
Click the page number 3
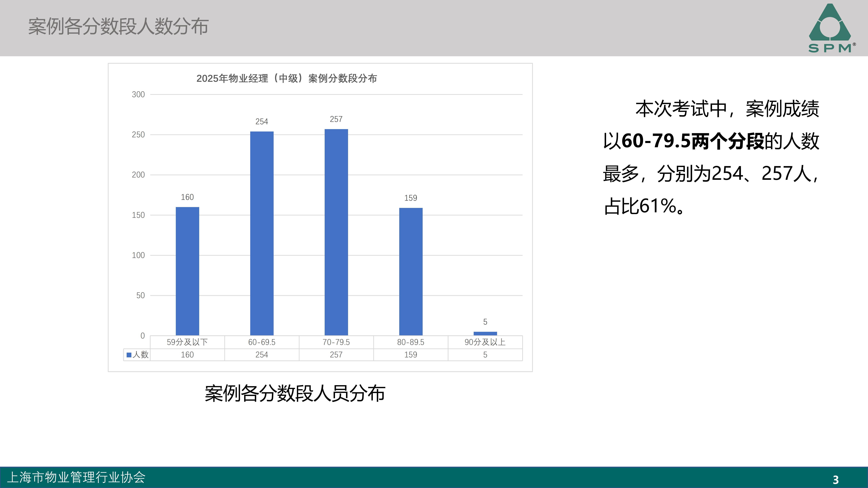tap(836, 480)
